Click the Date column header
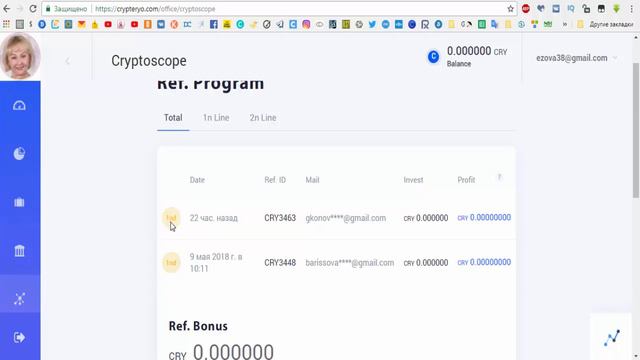This screenshot has height=360, width=640. pos(197,180)
